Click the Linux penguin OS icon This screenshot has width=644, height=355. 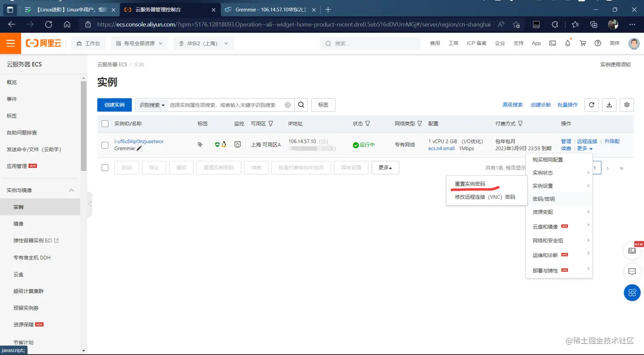pyautogui.click(x=224, y=145)
